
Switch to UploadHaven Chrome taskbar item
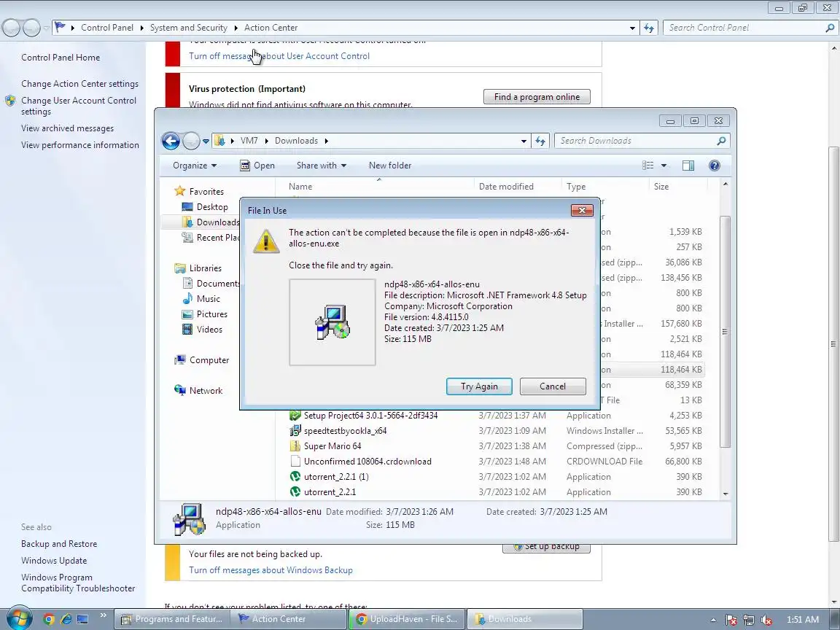(x=407, y=619)
